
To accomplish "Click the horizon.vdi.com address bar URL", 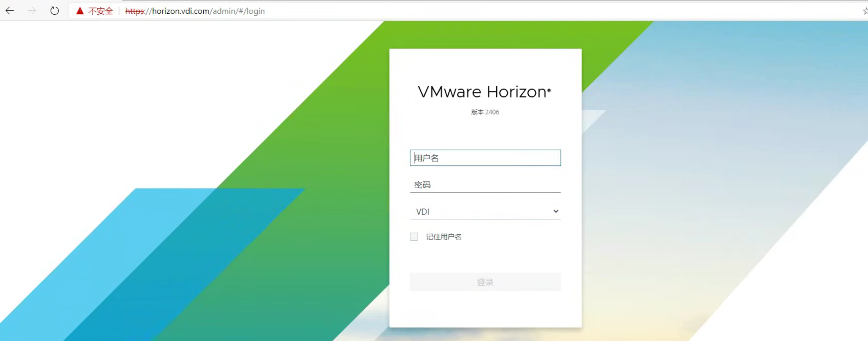I will pyautogui.click(x=195, y=11).
